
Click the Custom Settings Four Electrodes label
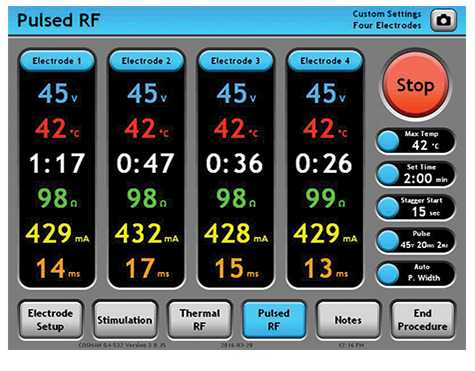387,20
